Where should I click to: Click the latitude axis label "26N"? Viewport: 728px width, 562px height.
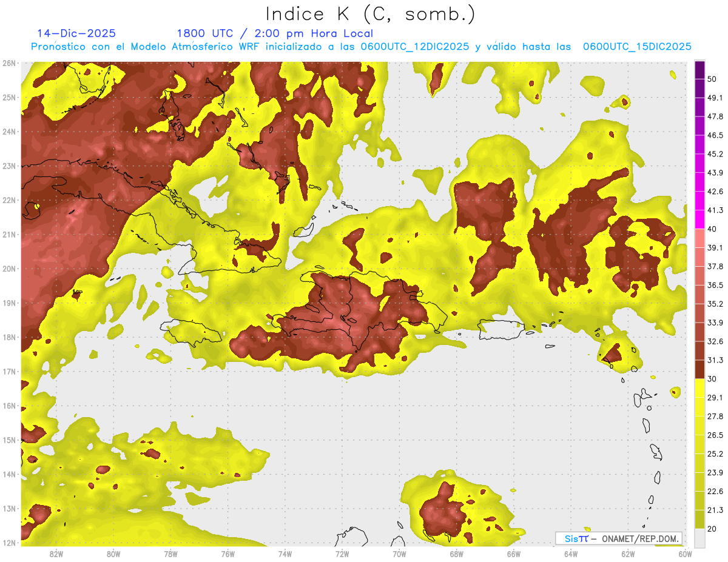(9, 63)
